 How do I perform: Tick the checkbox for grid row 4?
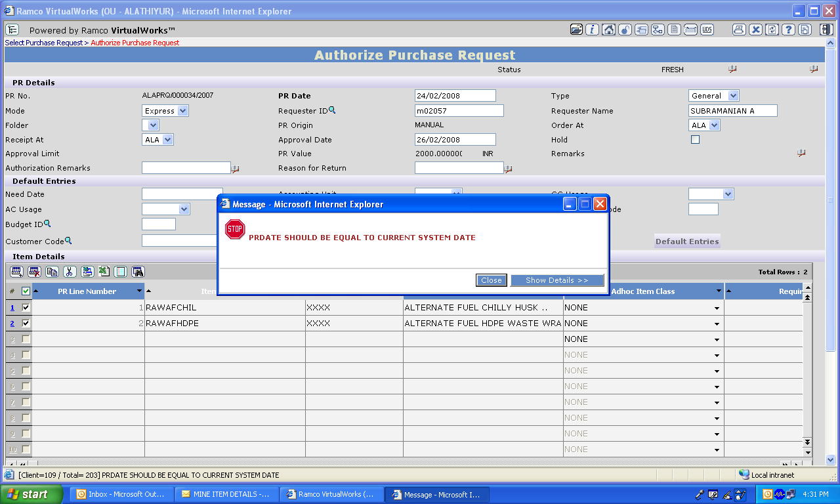(26, 354)
